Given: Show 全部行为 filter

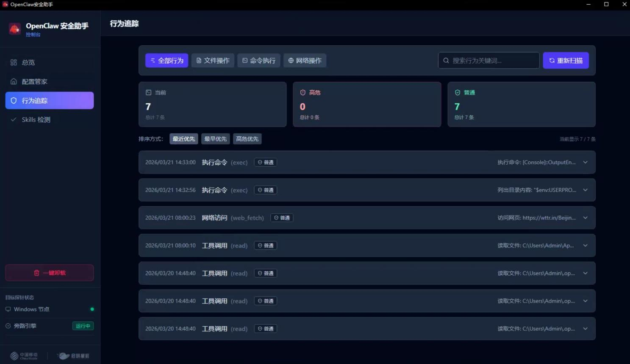Looking at the screenshot, I should click(x=167, y=61).
